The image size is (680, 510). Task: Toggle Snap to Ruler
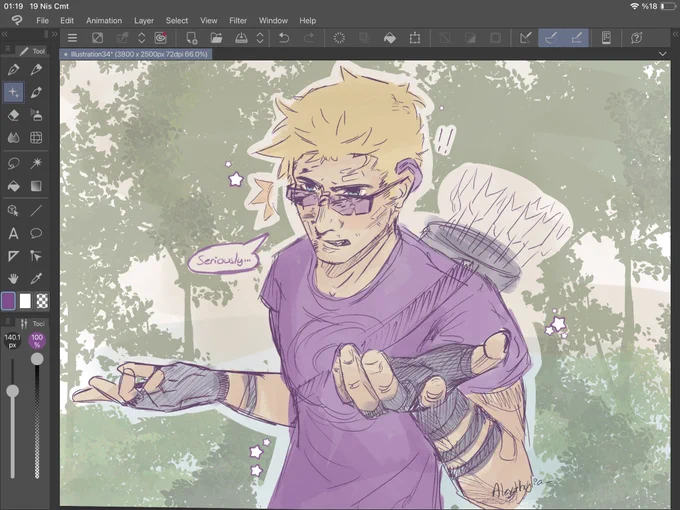coord(526,38)
